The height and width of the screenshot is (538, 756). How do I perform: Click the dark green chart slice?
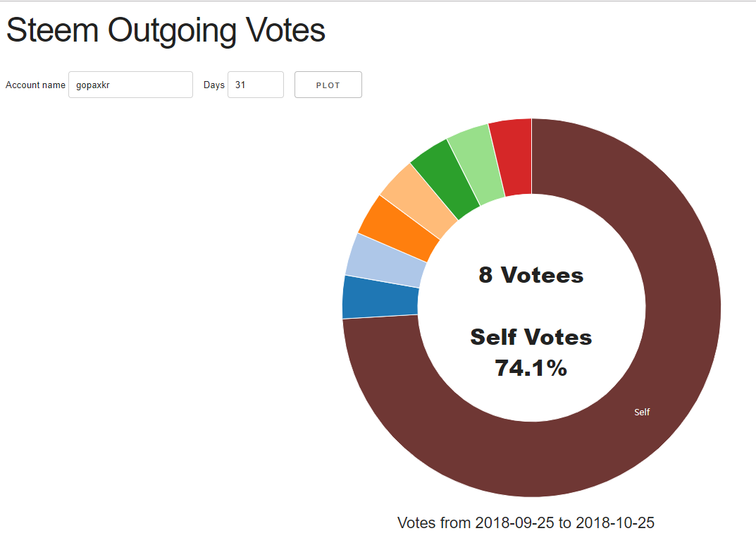pyautogui.click(x=444, y=181)
